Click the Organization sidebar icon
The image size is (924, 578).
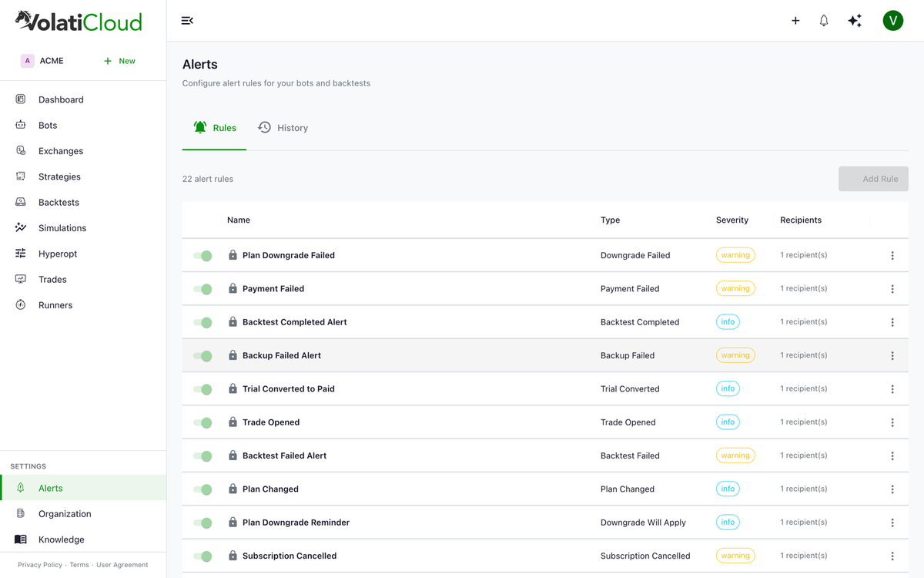[x=21, y=513]
